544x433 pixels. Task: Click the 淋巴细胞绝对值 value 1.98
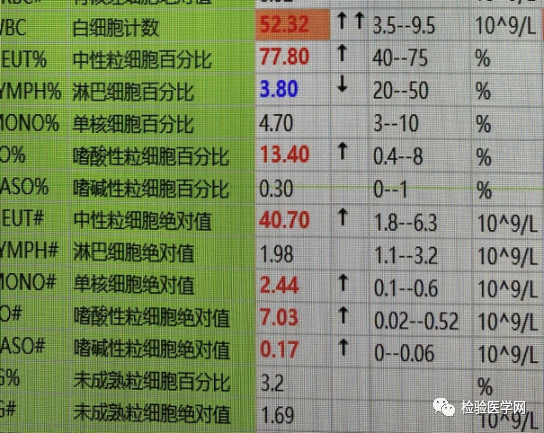tap(277, 254)
